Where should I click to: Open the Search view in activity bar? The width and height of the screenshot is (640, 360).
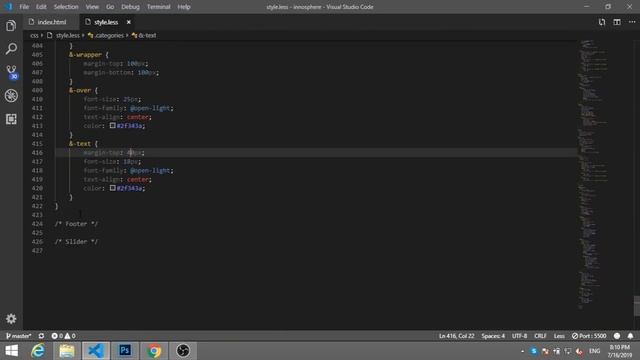(x=11, y=49)
